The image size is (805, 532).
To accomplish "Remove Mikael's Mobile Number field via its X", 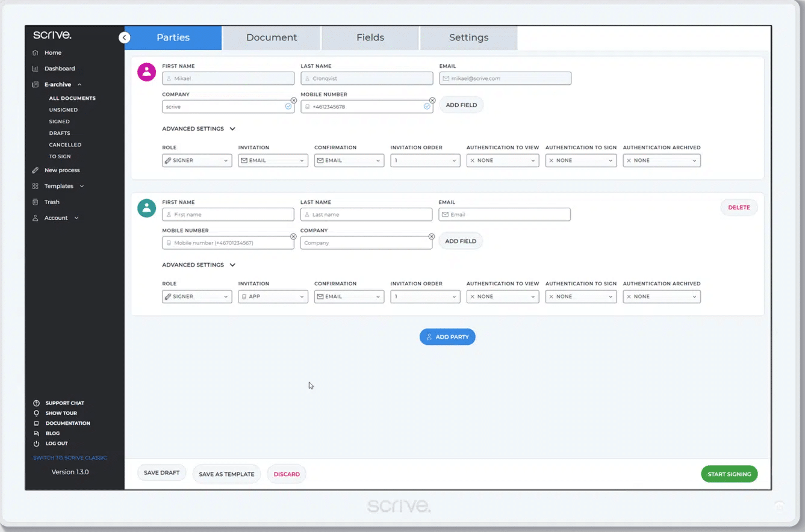I will (x=432, y=100).
